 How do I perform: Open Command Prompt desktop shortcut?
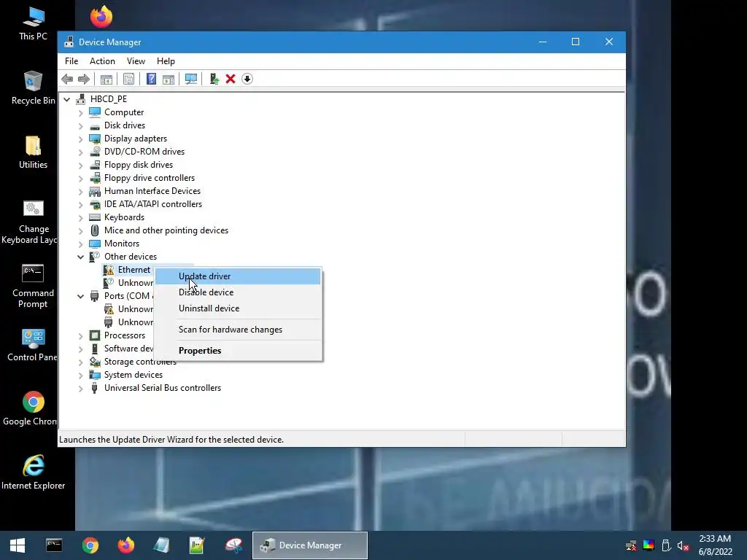pyautogui.click(x=33, y=286)
